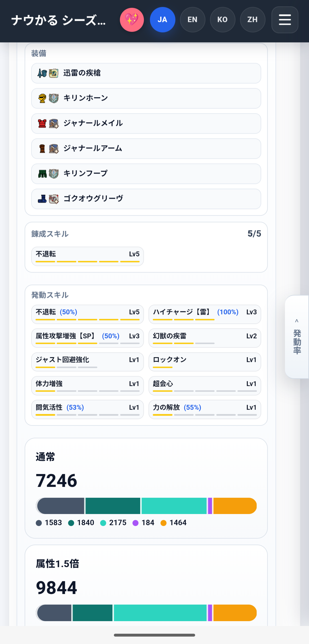
Task: Expand the 発動率 side panel
Action: [297, 337]
